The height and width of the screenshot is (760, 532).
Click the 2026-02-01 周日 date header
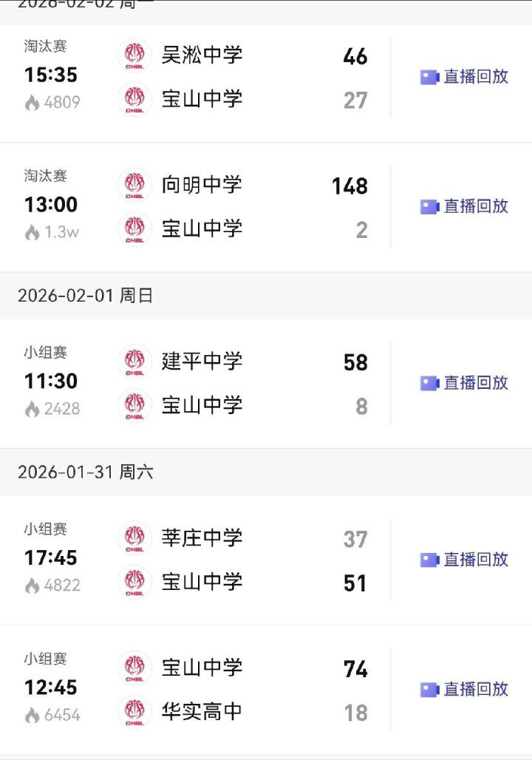(x=85, y=296)
